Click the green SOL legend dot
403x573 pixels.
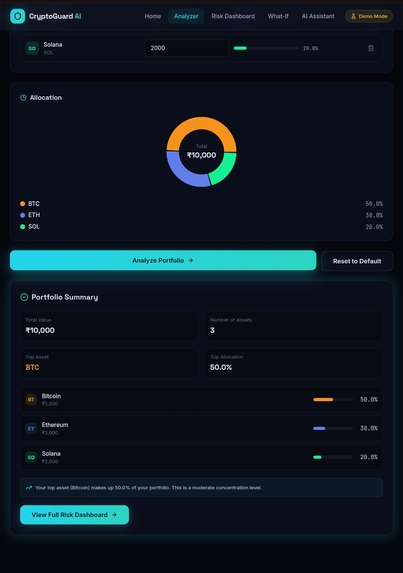[x=23, y=227]
